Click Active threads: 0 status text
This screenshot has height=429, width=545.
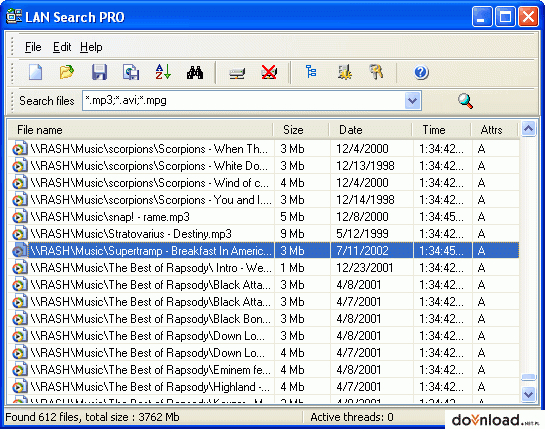351,417
